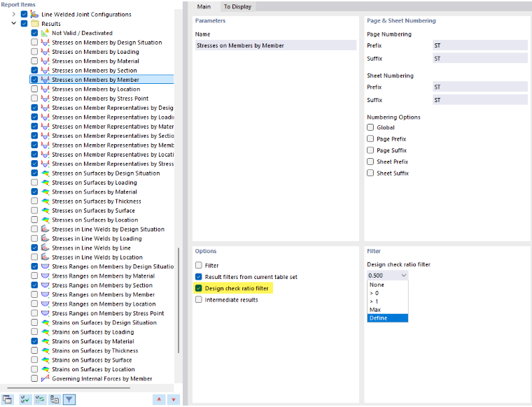Click icon of Strains on Surfaces by Location
532x407 pixels.
click(45, 369)
